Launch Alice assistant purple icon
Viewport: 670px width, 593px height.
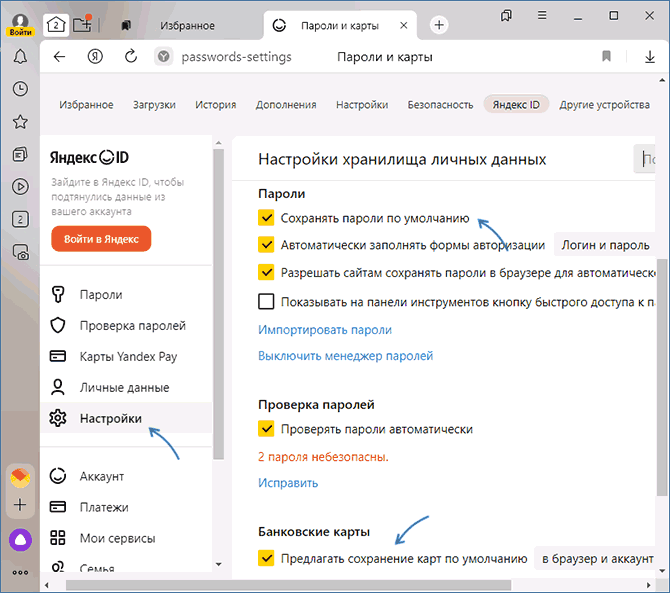[20, 540]
